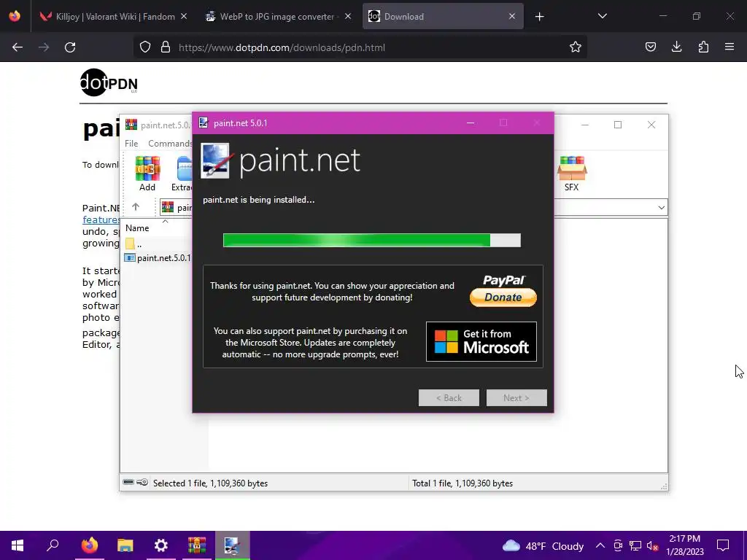This screenshot has width=747, height=560.
Task: Open Firefox downloads panel
Action: [676, 47]
